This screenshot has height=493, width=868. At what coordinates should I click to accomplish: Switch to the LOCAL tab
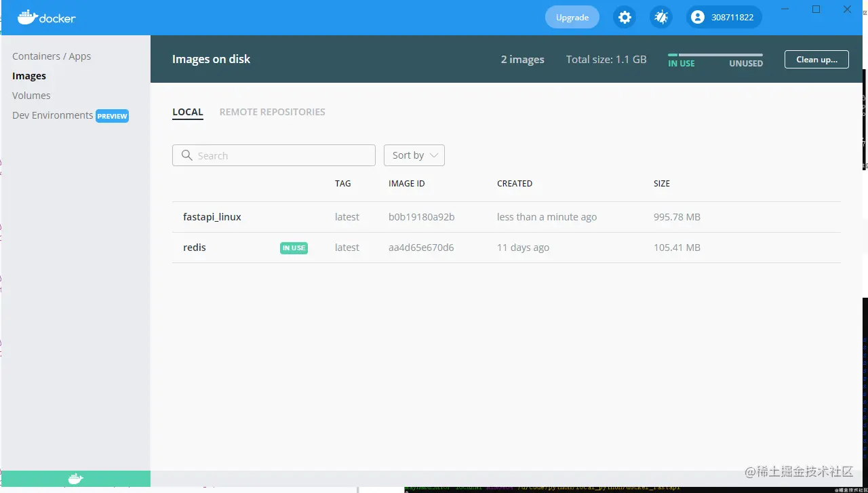188,113
